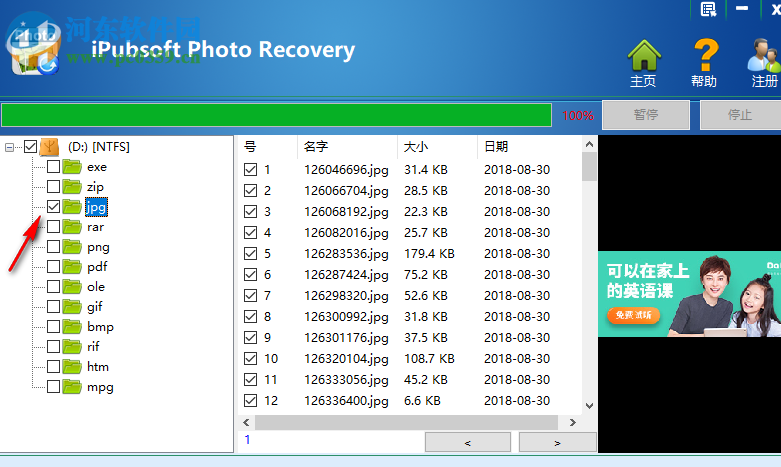The image size is (781, 467).
Task: Click the horizontal scrollbar thumb of file list
Action: coord(406,422)
